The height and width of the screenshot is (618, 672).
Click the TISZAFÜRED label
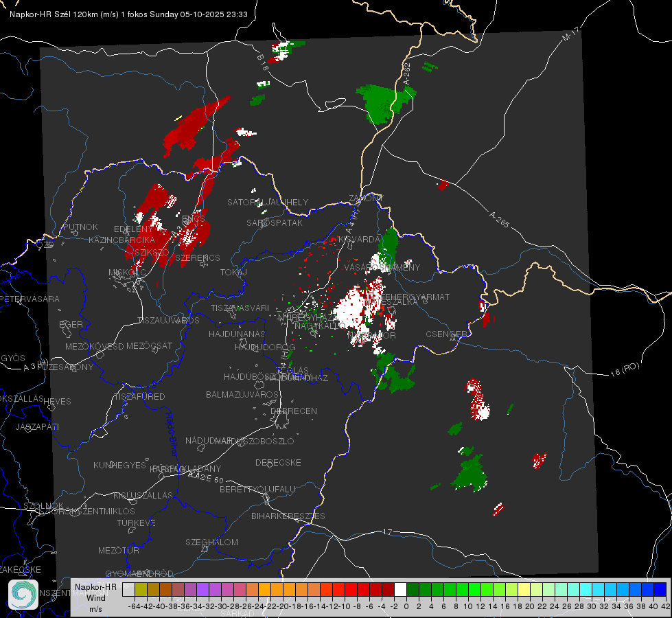(140, 397)
